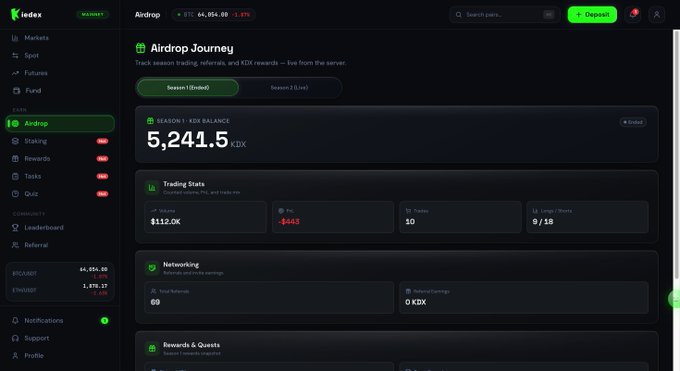This screenshot has height=371, width=680.
Task: Click the Quiz sidebar icon
Action: click(15, 194)
